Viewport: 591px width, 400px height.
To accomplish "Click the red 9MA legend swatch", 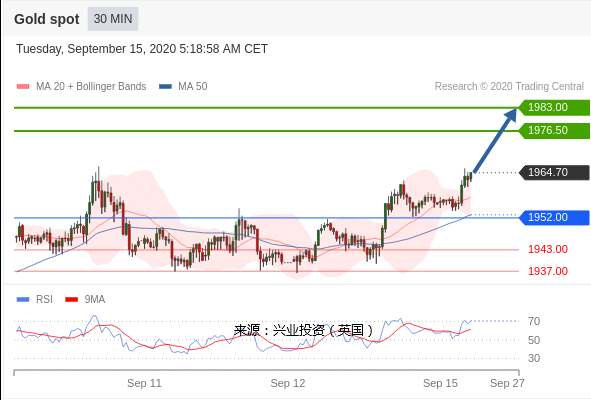I will point(72,300).
